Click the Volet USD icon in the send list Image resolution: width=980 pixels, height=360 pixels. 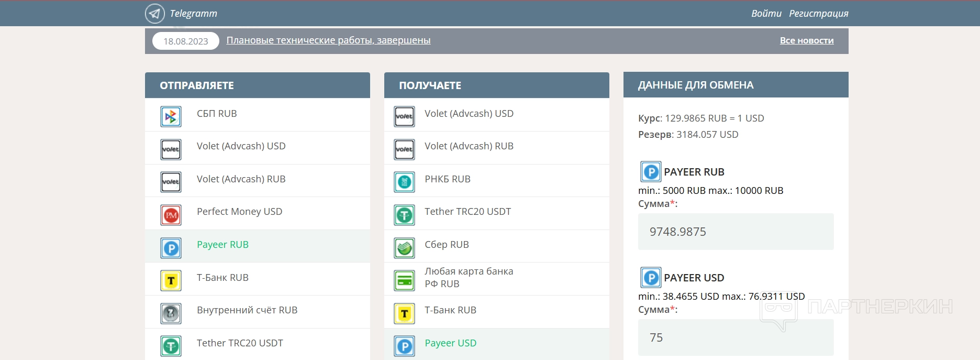[x=171, y=149]
